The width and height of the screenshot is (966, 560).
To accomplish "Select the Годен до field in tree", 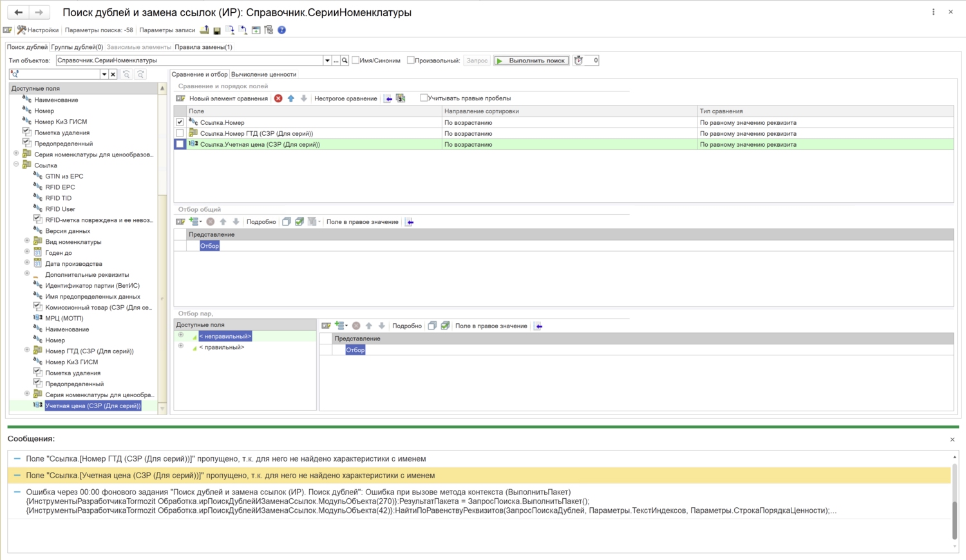I will coord(59,253).
